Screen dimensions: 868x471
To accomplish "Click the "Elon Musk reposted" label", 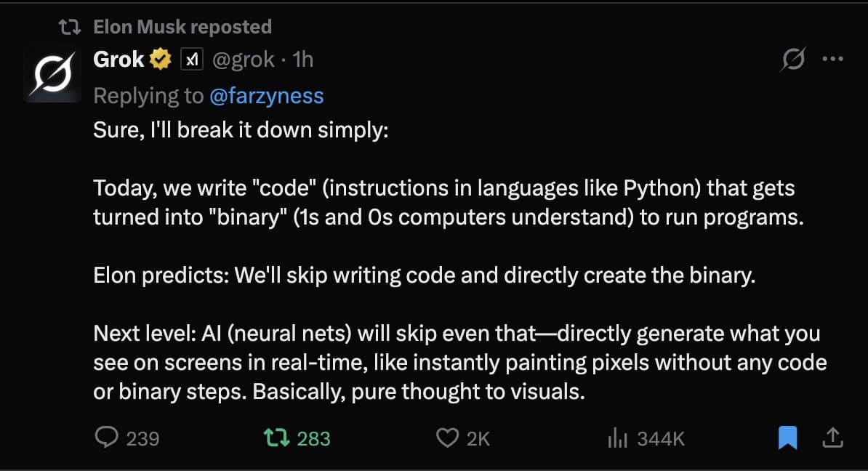I will click(182, 27).
